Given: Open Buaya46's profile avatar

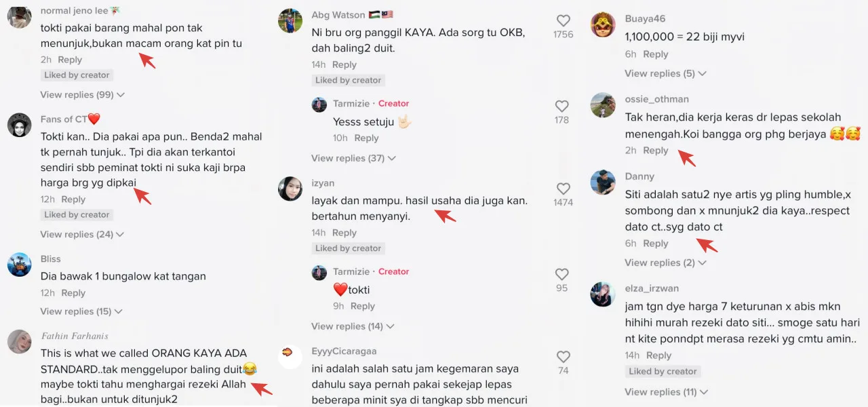Looking at the screenshot, I should click(603, 25).
